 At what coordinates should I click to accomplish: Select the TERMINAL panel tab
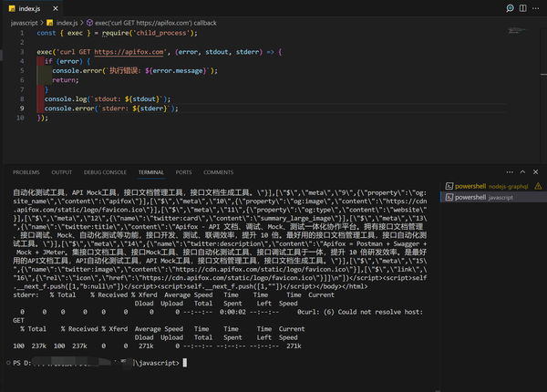[x=151, y=171]
